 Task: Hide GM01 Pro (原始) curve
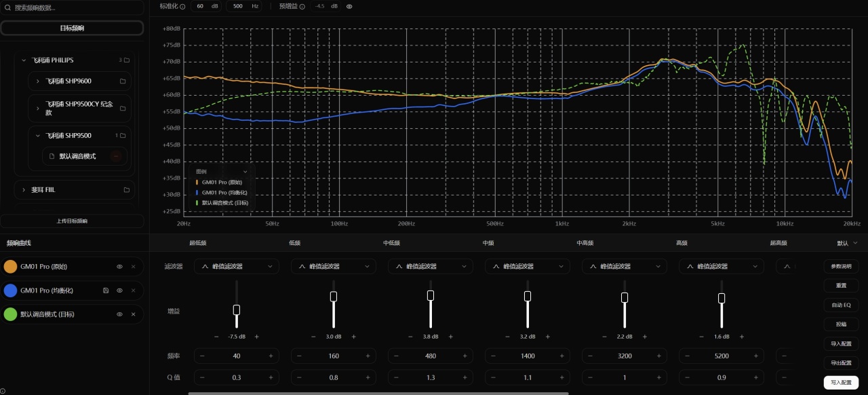(x=119, y=267)
